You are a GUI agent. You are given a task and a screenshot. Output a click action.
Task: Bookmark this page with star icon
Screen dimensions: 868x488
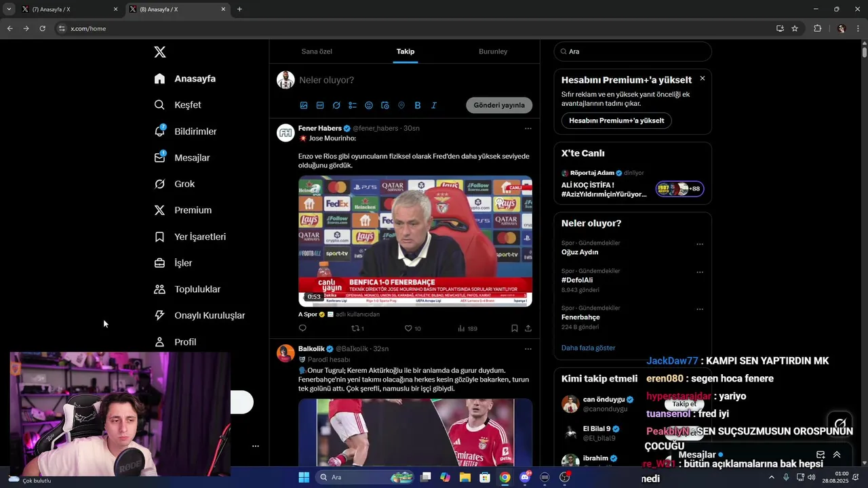pos(795,28)
